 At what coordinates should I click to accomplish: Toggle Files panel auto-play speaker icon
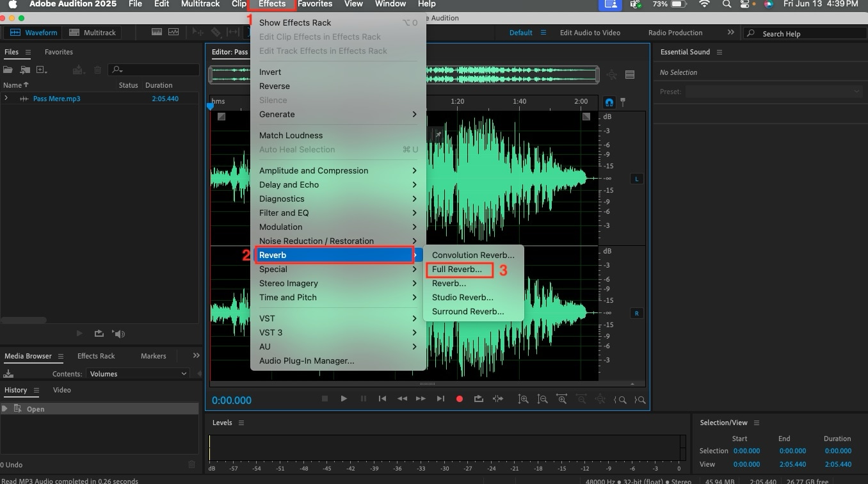click(118, 334)
